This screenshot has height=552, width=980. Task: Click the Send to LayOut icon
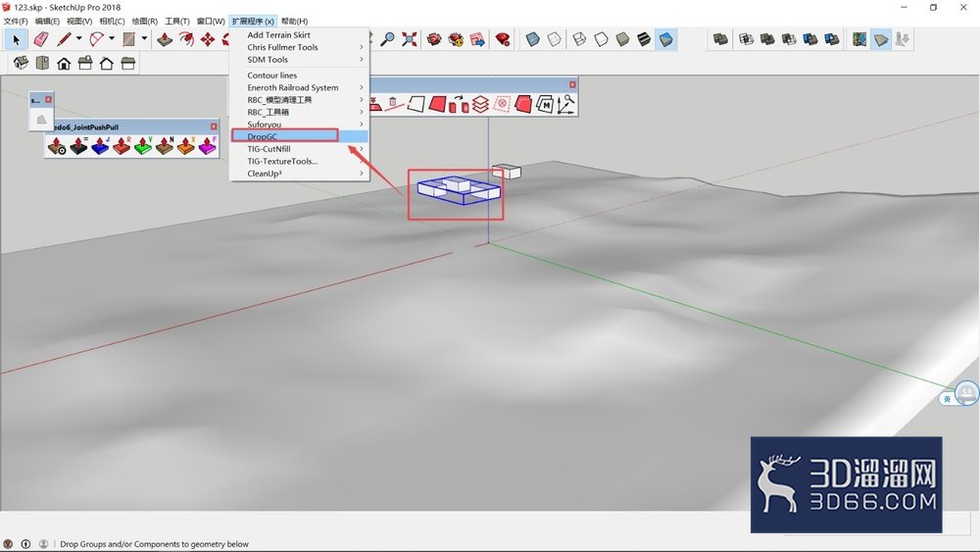pyautogui.click(x=477, y=39)
